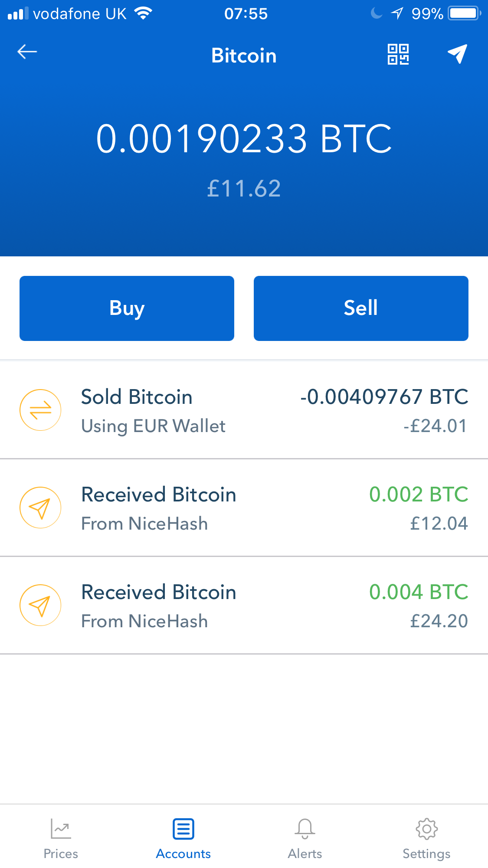Screen dimensions: 488x868
Task: Tap the 0.002 BTC received icon
Action: tap(40, 508)
